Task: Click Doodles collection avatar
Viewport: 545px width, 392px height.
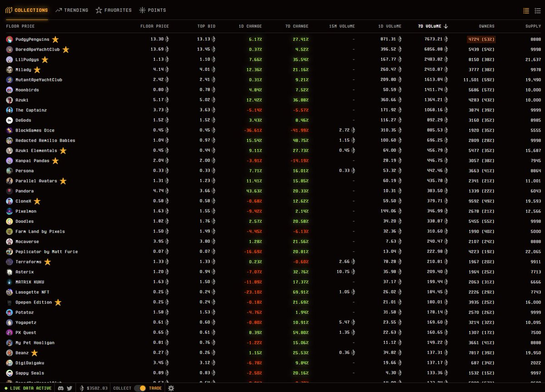Action: [10, 221]
